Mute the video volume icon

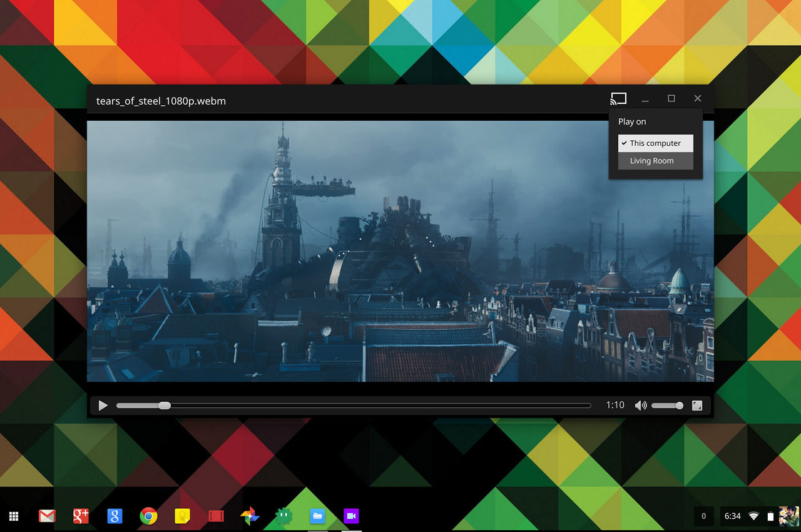point(641,405)
